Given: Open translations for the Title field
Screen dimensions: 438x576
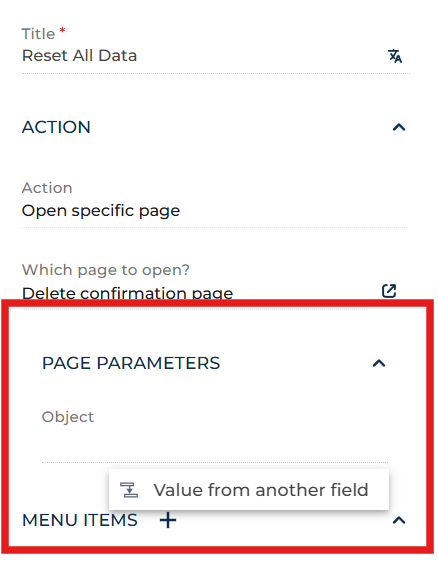Looking at the screenshot, I should pos(395,56).
